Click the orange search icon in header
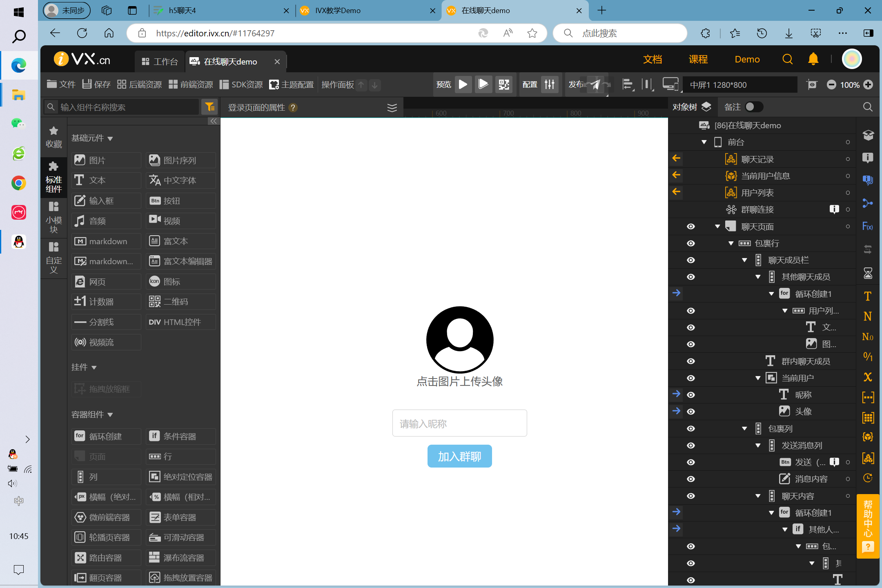The width and height of the screenshot is (882, 588). point(787,59)
